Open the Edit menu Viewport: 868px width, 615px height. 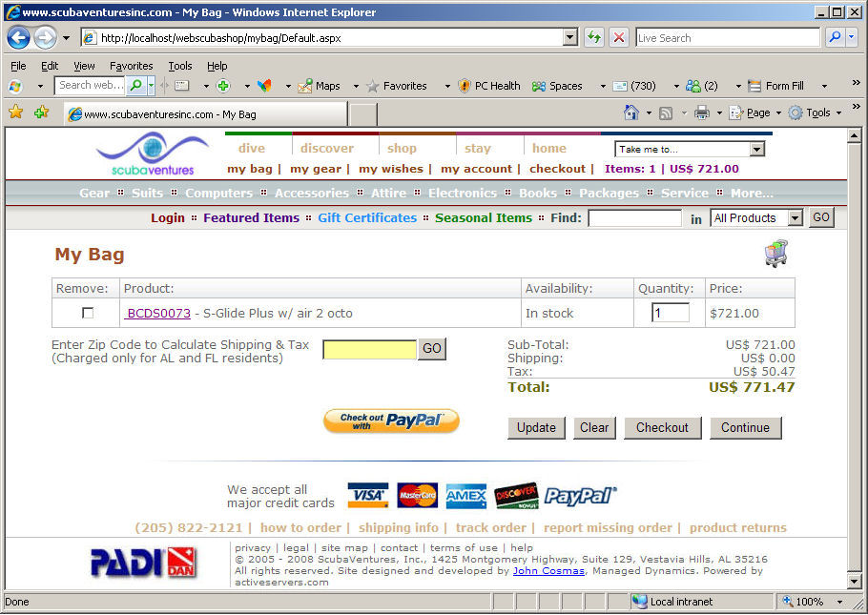coord(50,66)
